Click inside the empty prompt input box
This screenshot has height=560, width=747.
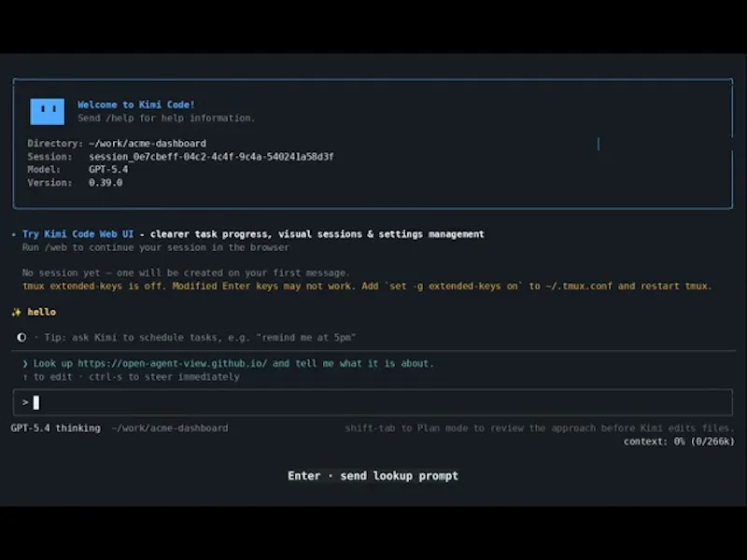tap(373, 402)
